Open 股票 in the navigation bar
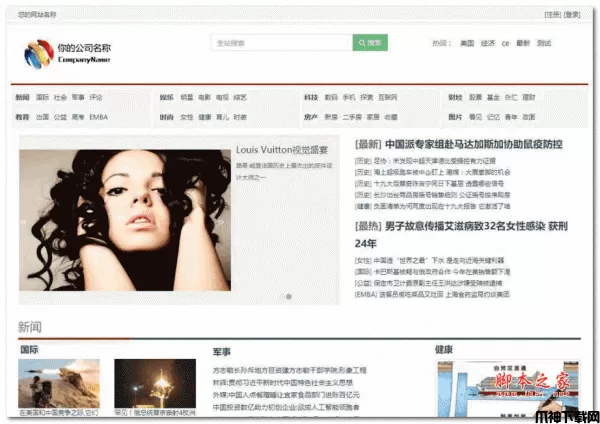This screenshot has height=424, width=600. tap(475, 97)
